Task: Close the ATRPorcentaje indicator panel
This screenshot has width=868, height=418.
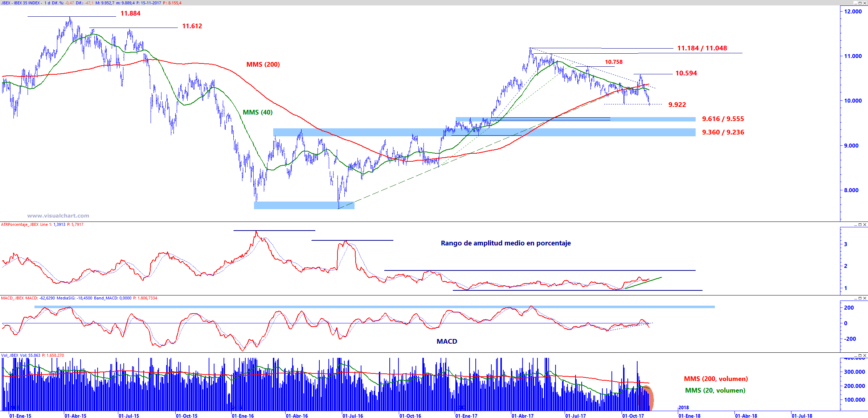Action: (864, 225)
